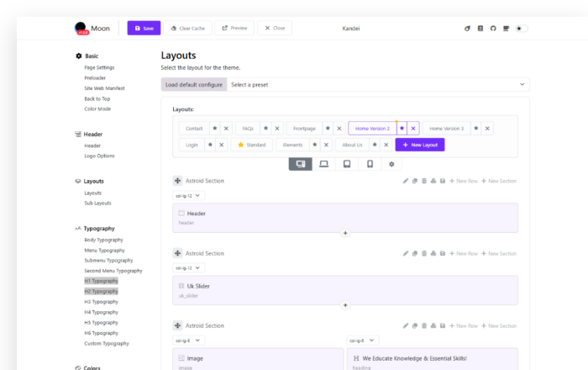Mark Contact layout as default with the star
This screenshot has width=588, height=370.
[x=214, y=129]
